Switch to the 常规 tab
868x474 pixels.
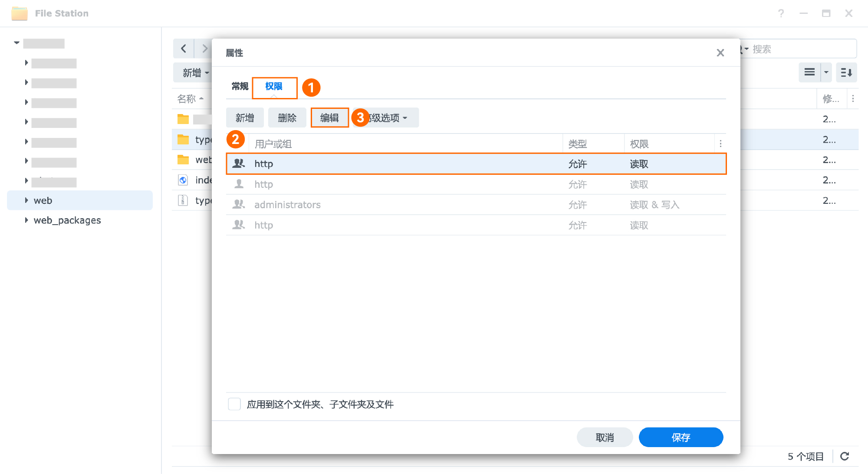240,86
